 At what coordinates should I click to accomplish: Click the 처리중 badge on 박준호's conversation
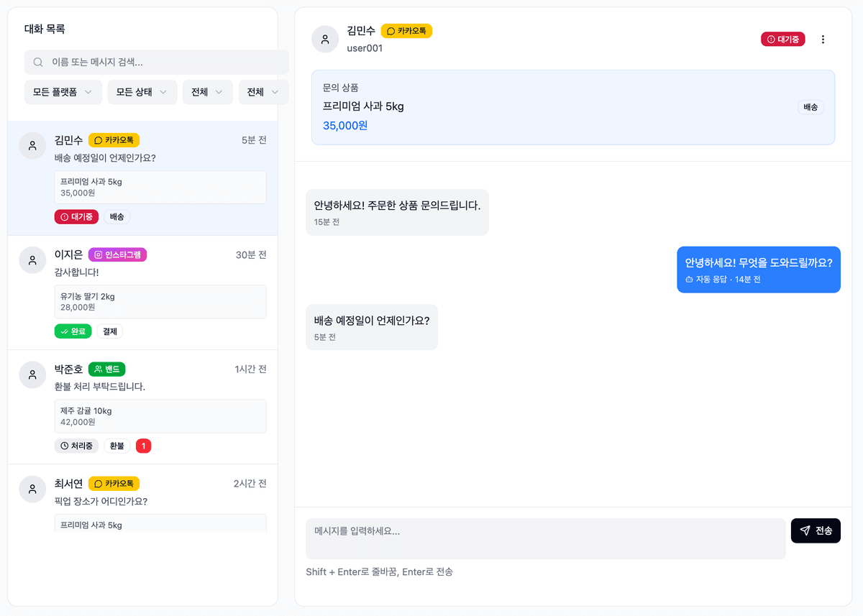(x=76, y=446)
